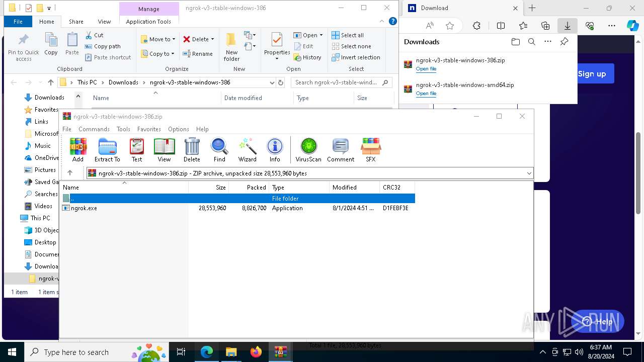Open the View tool in WinRAR

coord(165,150)
